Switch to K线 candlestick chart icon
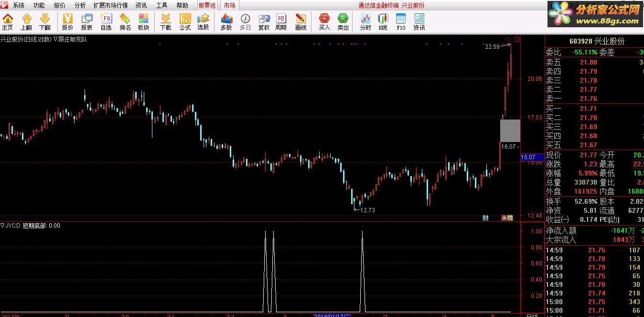This screenshot has height=317, width=644. tap(383, 22)
